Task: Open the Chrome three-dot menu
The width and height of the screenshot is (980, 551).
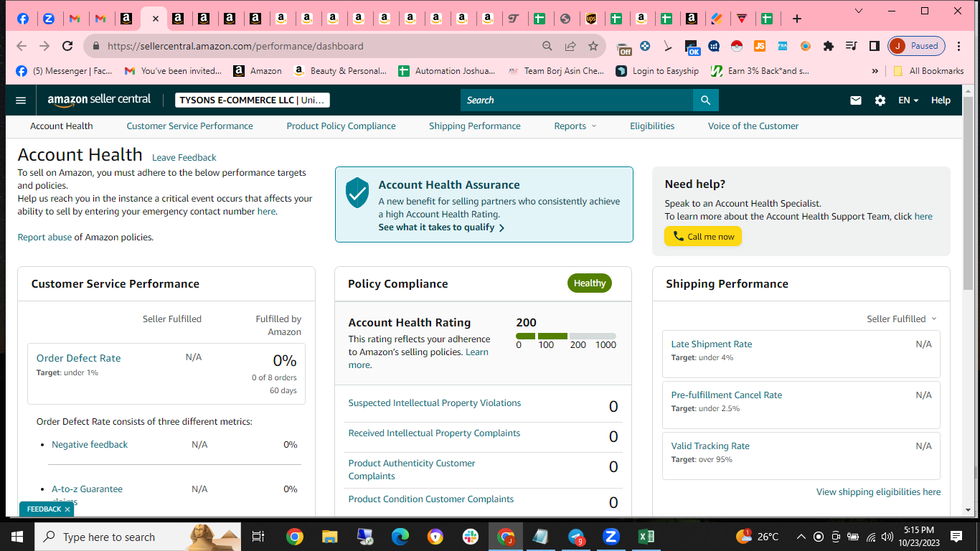Action: pyautogui.click(x=958, y=46)
